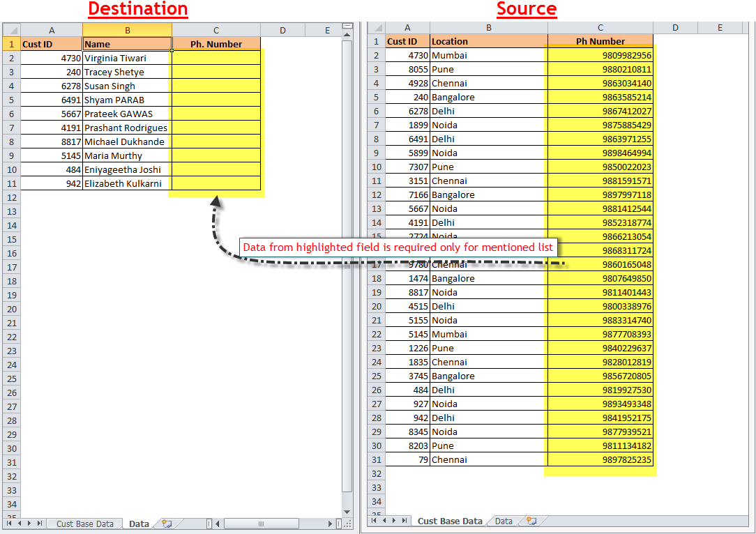Select phone number 9809982956 in Source

[600, 55]
